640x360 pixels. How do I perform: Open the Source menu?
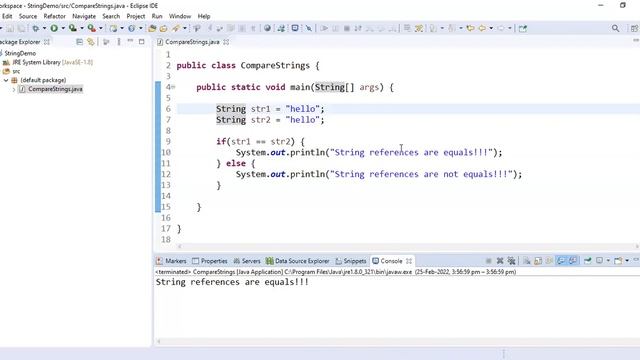coord(28,16)
